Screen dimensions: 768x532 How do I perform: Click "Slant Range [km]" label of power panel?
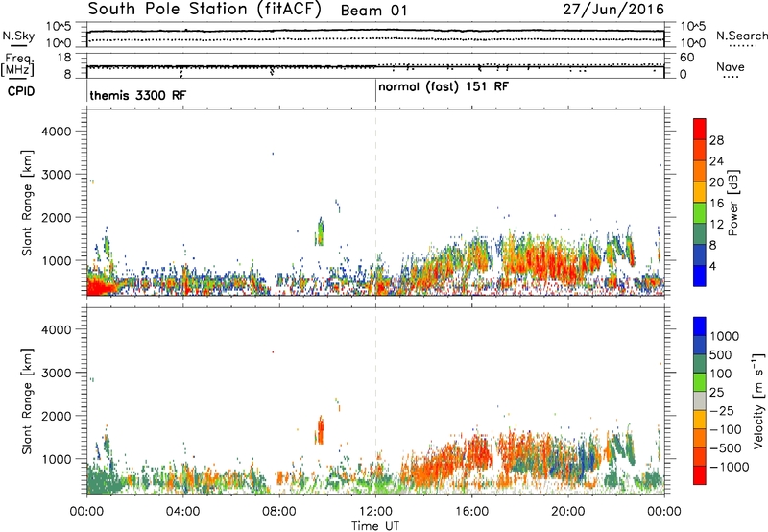(x=27, y=203)
